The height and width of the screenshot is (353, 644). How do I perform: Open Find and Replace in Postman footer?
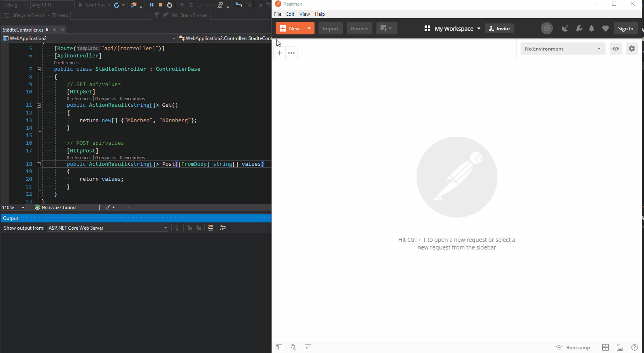(x=293, y=347)
